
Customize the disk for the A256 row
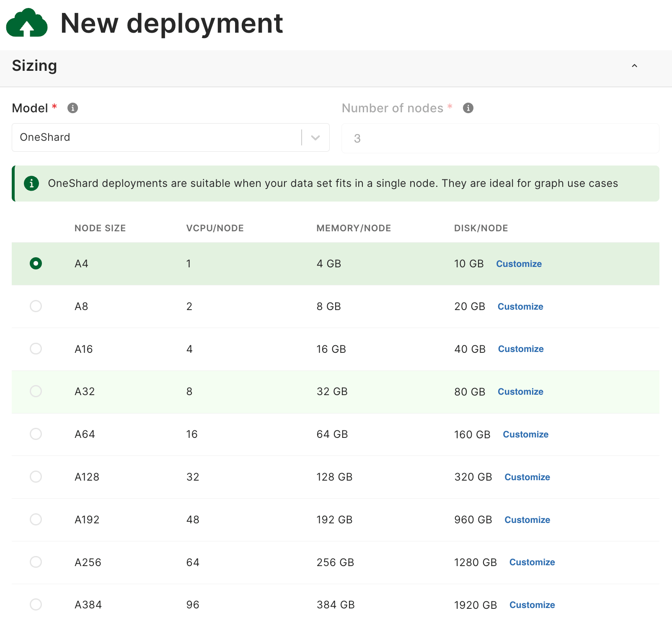coord(532,562)
